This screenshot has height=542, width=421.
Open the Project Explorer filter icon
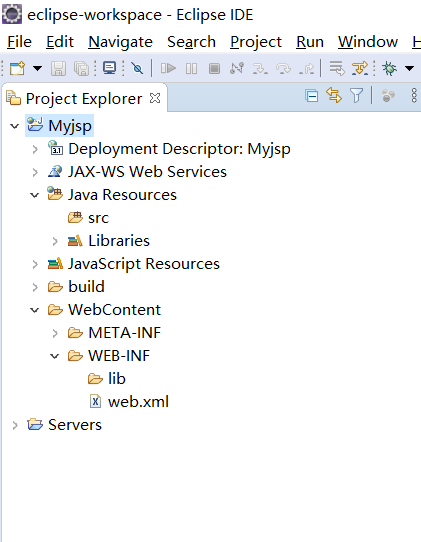[x=356, y=95]
